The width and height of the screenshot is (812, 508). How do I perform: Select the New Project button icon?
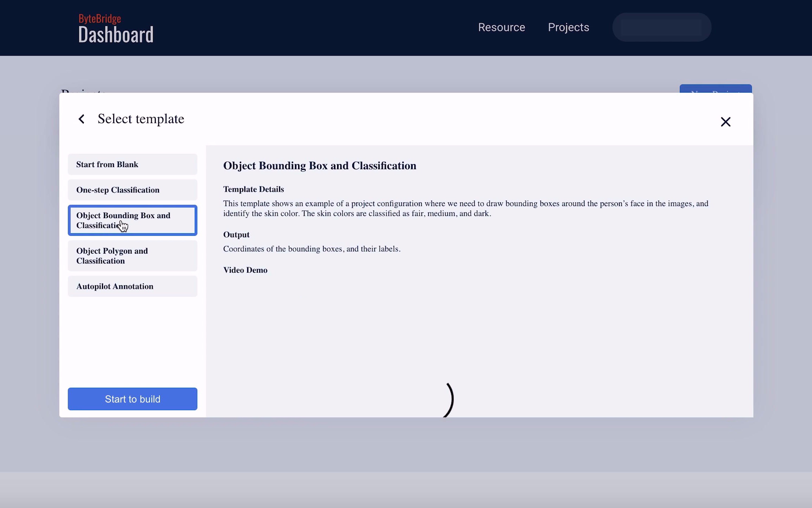(716, 89)
